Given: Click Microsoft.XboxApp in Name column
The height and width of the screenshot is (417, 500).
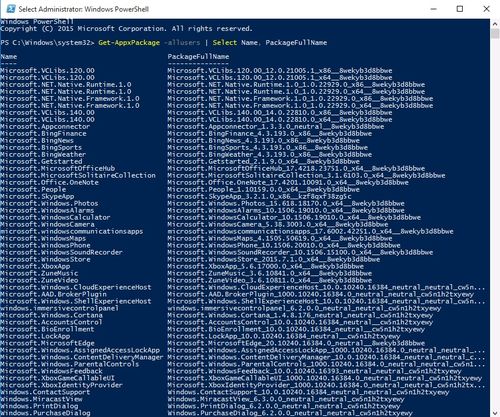Looking at the screenshot, I should (x=35, y=267).
